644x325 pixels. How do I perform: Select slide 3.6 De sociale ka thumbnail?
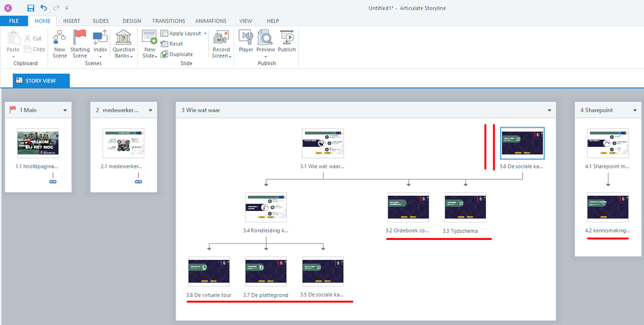click(x=522, y=143)
